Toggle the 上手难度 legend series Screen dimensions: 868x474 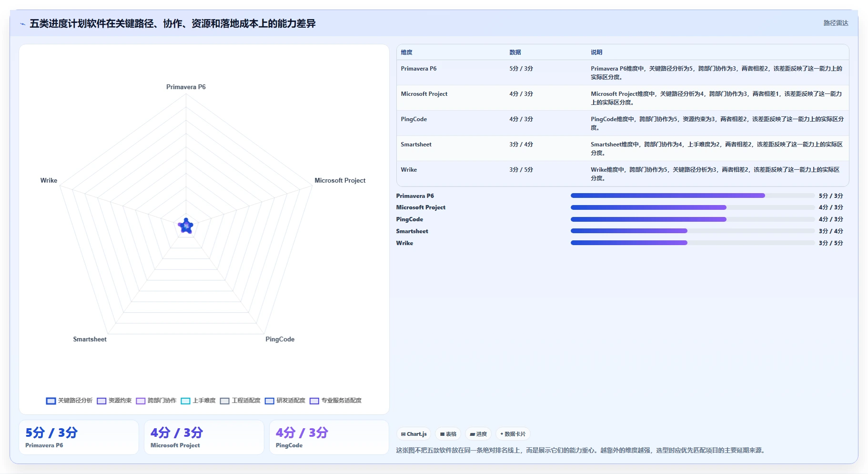(x=198, y=401)
